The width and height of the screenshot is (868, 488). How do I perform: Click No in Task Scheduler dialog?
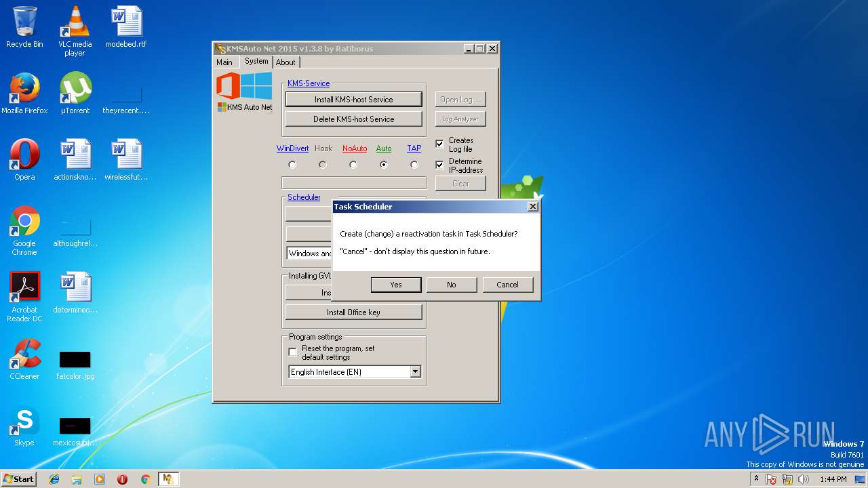tap(452, 285)
